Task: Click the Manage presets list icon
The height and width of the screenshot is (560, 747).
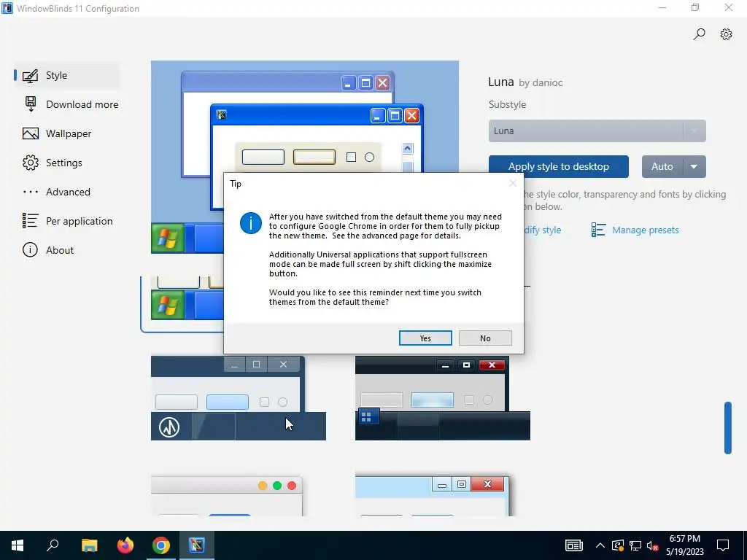Action: [x=598, y=230]
